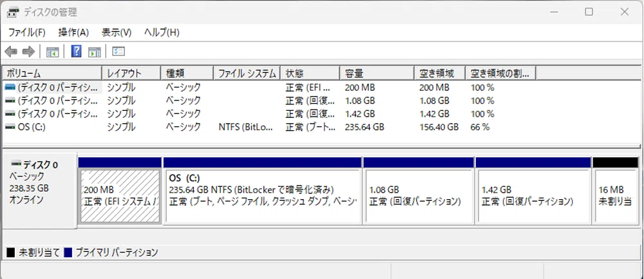Image resolution: width=644 pixels, height=279 pixels.
Task: Select the 1.42 GB recovery partition block
Action: coord(533,196)
